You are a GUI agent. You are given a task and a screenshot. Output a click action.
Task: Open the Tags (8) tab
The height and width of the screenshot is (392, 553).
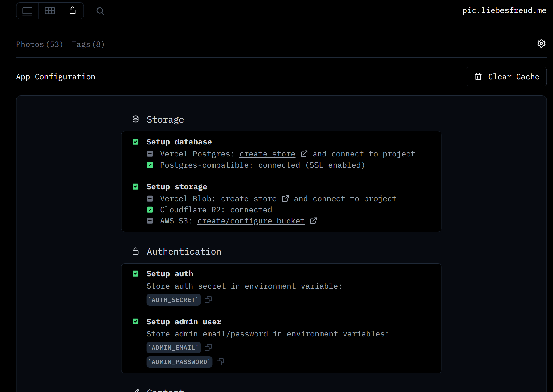pos(88,44)
